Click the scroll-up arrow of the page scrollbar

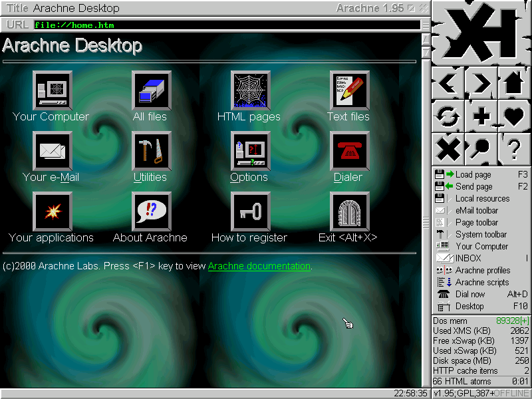click(426, 40)
